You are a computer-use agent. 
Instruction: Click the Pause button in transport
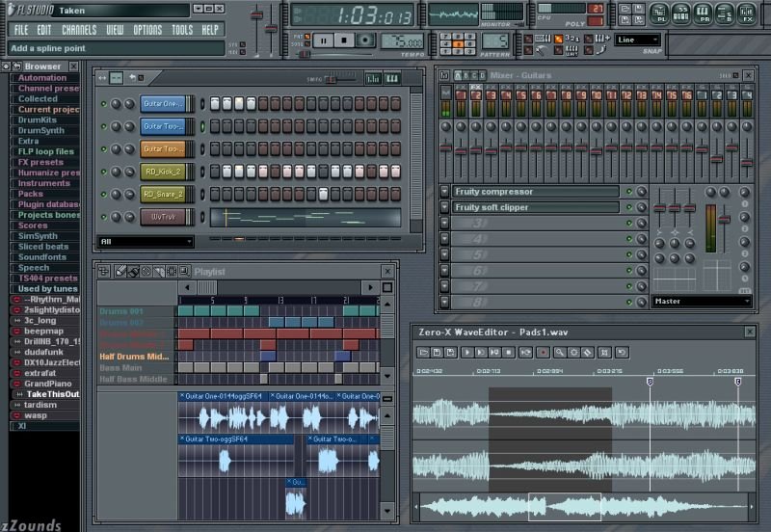click(323, 40)
